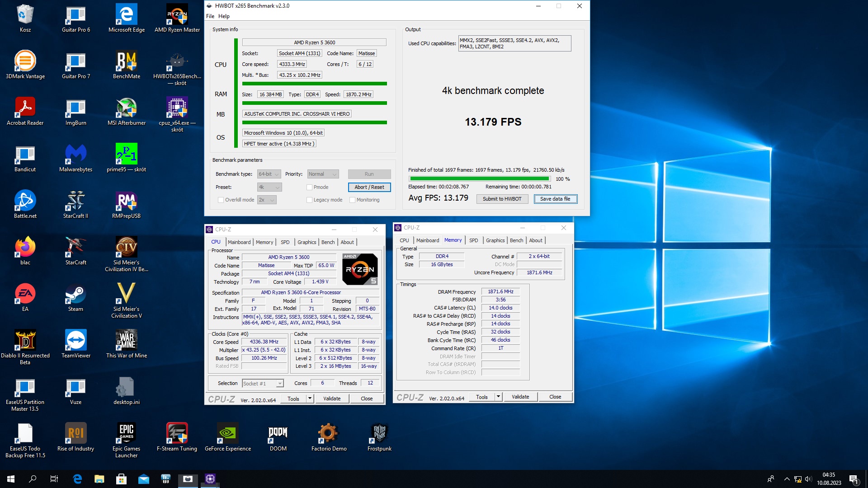Open File Explorer from taskbar
This screenshot has width=868, height=488.
99,479
